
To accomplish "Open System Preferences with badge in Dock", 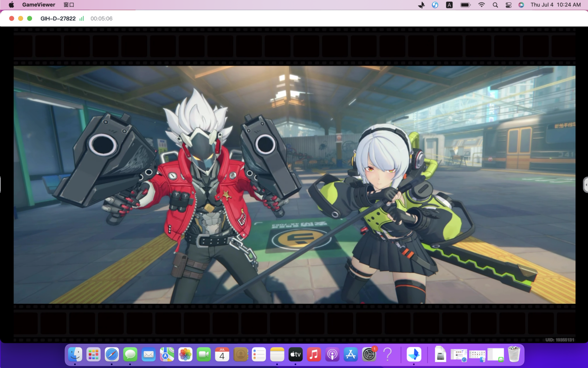I will tap(369, 355).
